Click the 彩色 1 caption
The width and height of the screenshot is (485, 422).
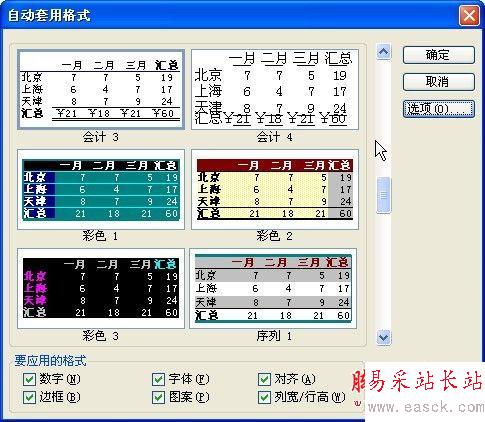pos(100,236)
